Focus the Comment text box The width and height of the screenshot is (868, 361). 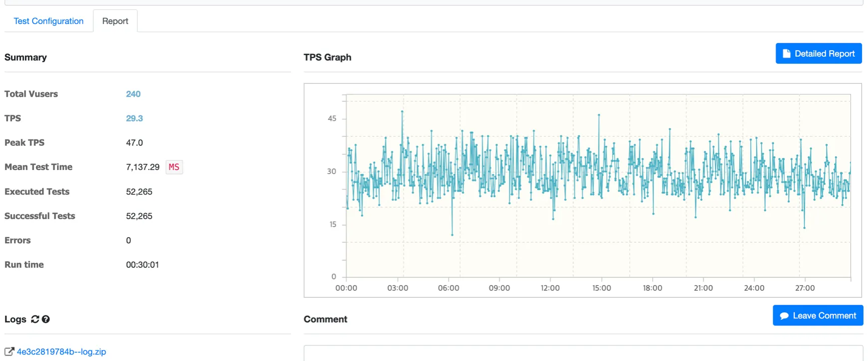pyautogui.click(x=583, y=353)
